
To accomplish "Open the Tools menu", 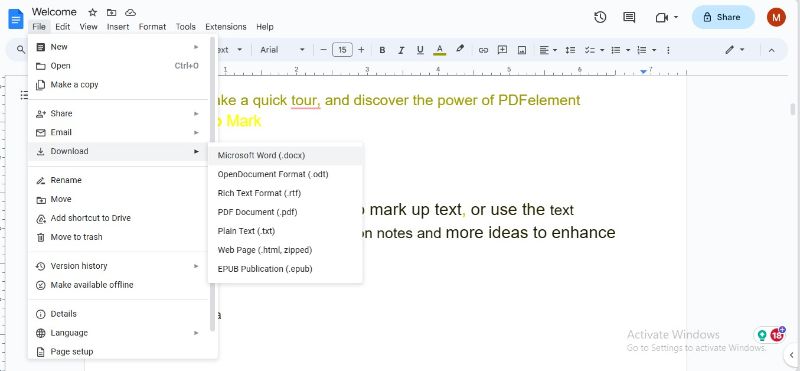I will (186, 27).
